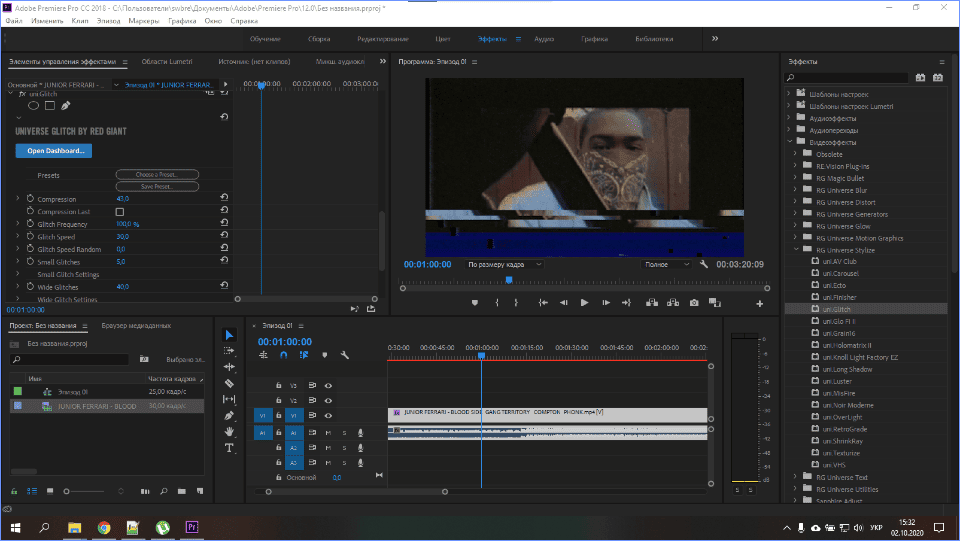Toggle linked selection in timeline

click(304, 355)
